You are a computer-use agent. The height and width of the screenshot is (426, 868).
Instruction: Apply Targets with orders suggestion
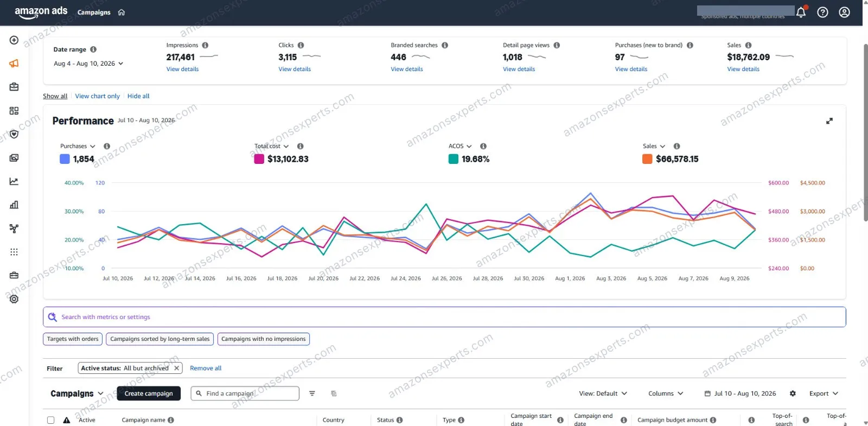click(x=73, y=339)
